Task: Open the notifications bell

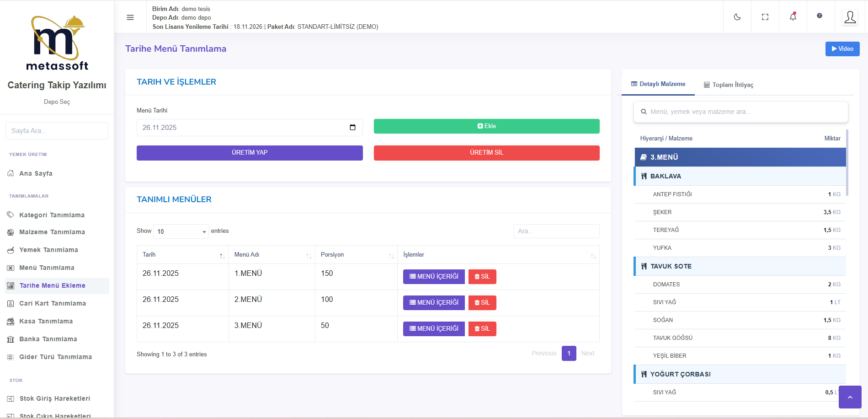Action: coord(793,17)
